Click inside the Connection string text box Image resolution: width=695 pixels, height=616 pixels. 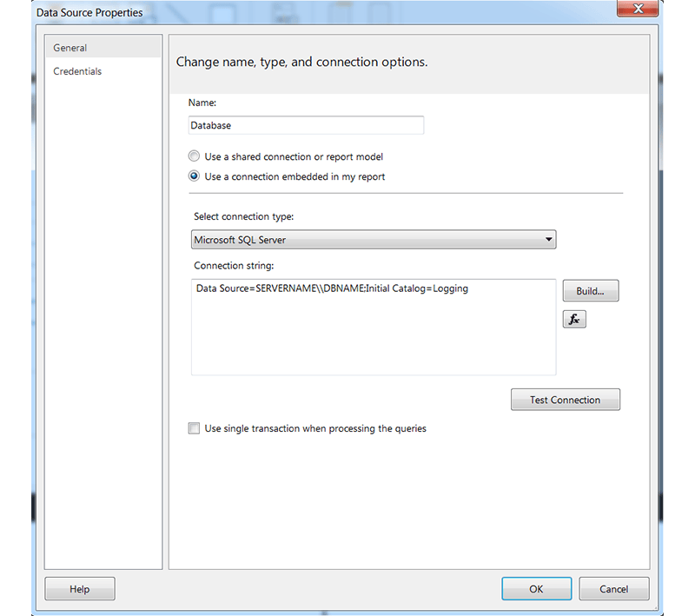pos(374,327)
